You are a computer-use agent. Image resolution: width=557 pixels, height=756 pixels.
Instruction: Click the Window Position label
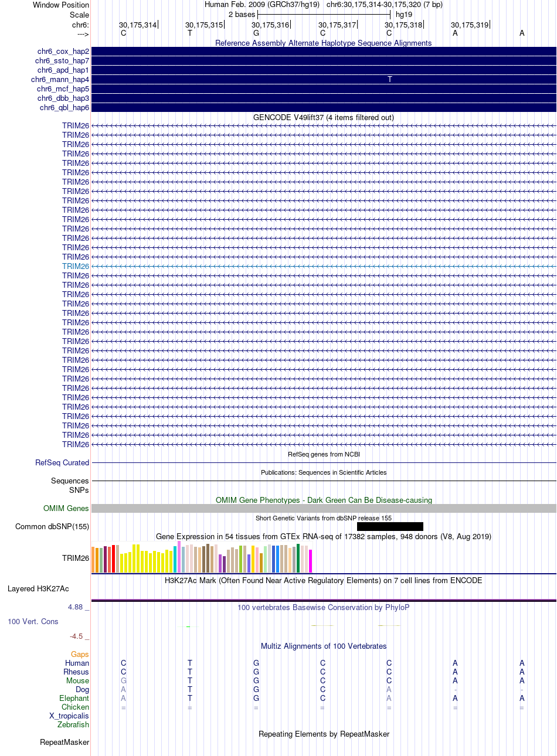pos(61,5)
